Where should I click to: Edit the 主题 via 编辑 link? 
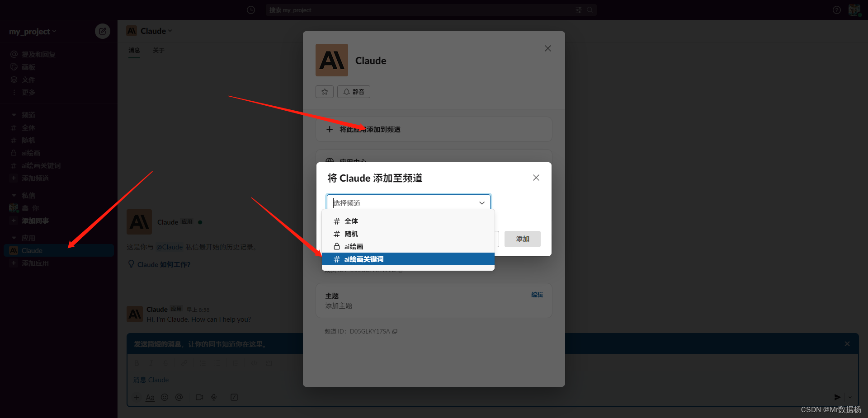click(537, 295)
